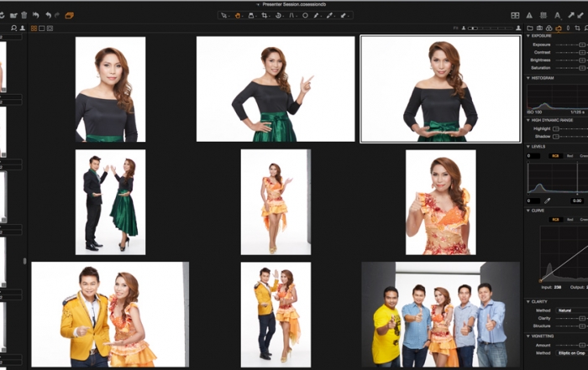
Task: Select the Keystone correction tool
Action: tap(291, 15)
